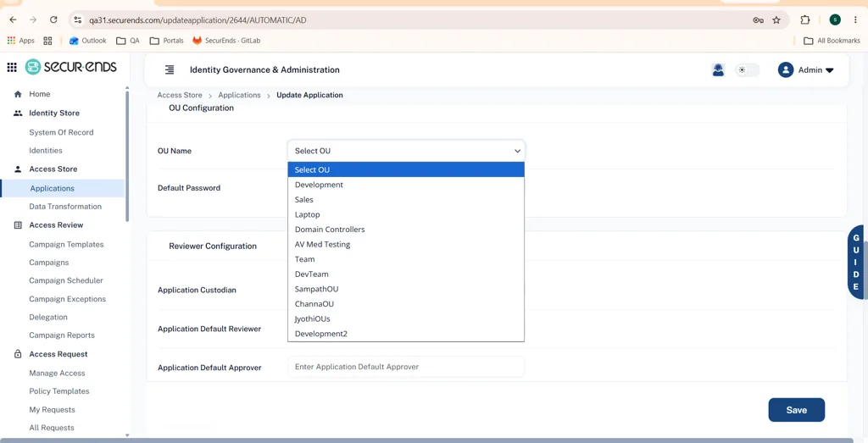Viewport: 868px width, 443px height.
Task: Save the application configuration
Action: (796, 410)
